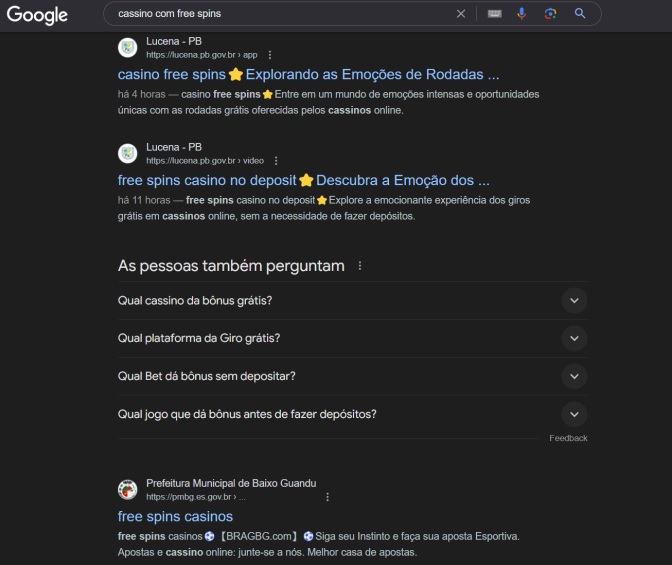Click the Google logo
The image size is (672, 565).
[x=37, y=15]
